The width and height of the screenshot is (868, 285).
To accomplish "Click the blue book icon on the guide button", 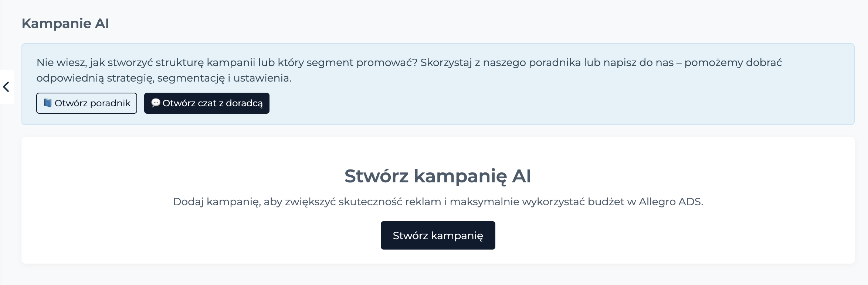I will (48, 103).
